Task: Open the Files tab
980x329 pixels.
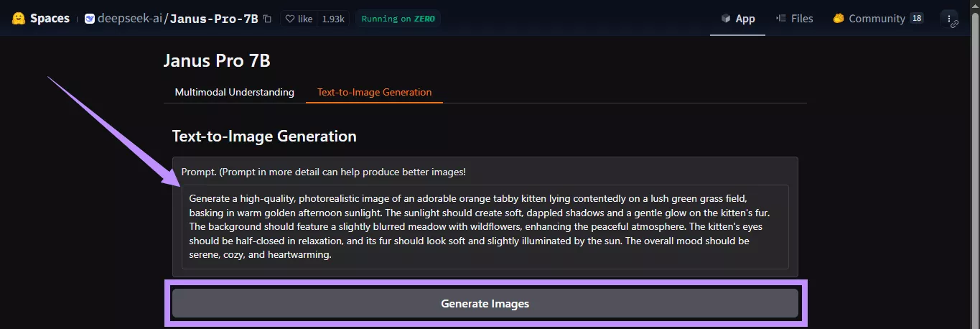Action: pyautogui.click(x=794, y=19)
